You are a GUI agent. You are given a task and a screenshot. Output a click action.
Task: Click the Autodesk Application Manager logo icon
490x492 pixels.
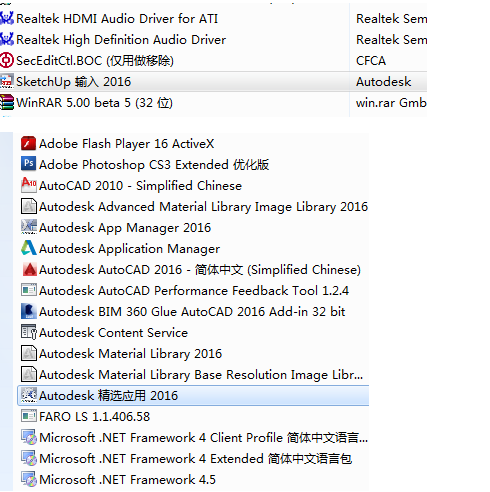click(x=28, y=248)
